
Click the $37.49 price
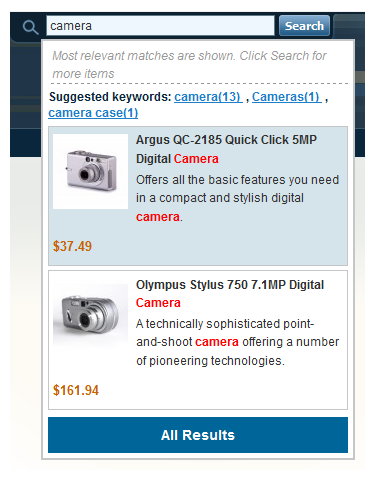coord(72,246)
